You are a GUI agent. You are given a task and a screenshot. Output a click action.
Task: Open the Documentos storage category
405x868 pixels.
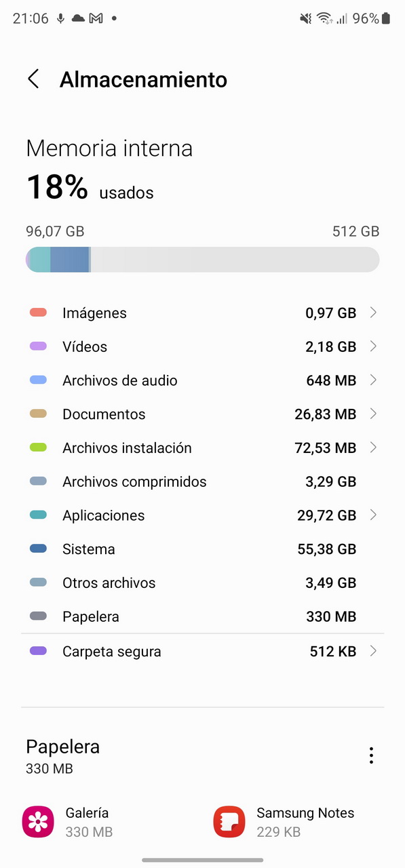[202, 414]
